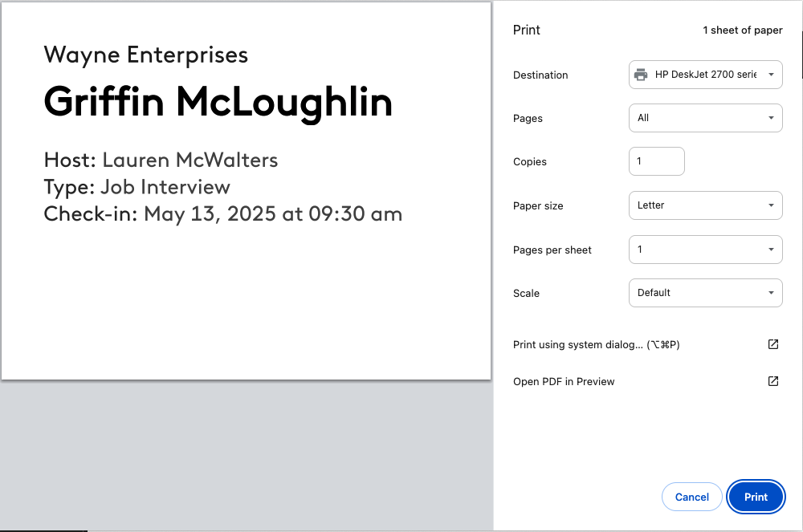Open the Scale dropdown set to Default
Image resolution: width=803 pixels, height=532 pixels.
(705, 293)
